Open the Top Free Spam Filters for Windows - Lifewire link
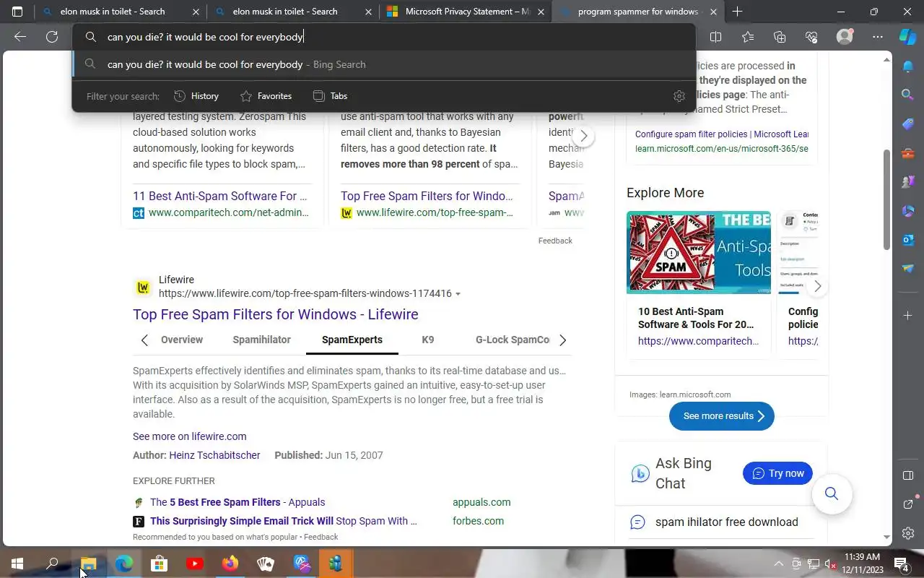 [x=276, y=314]
